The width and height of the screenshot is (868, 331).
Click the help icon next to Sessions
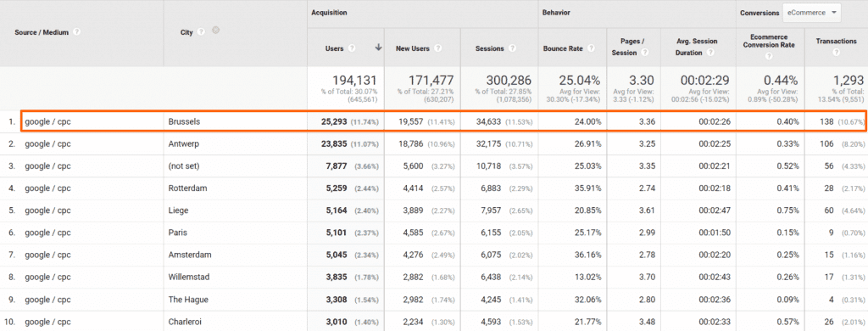[x=512, y=48]
